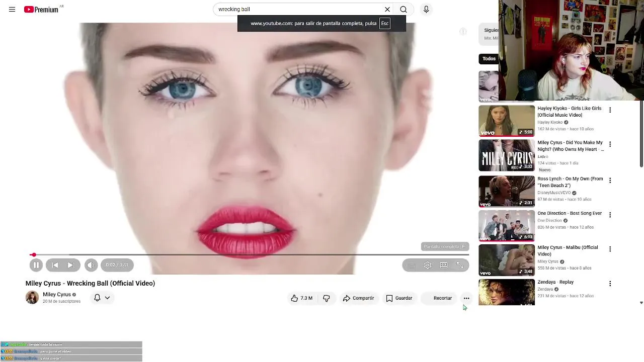Click Recortar clip button
Image resolution: width=644 pixels, height=362 pixels.
(x=438, y=298)
